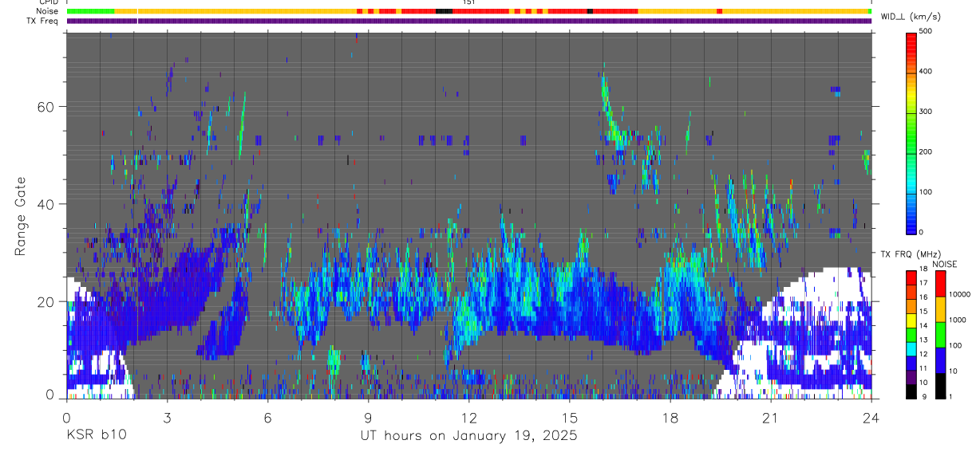Viewport: 980px width, 452px height.
Task: Click the yellow 14–15 MHz TX FRQ swatch
Action: click(x=911, y=319)
